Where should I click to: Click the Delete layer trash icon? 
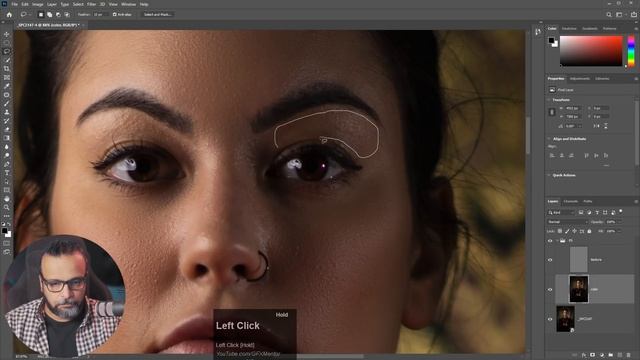[x=629, y=355]
